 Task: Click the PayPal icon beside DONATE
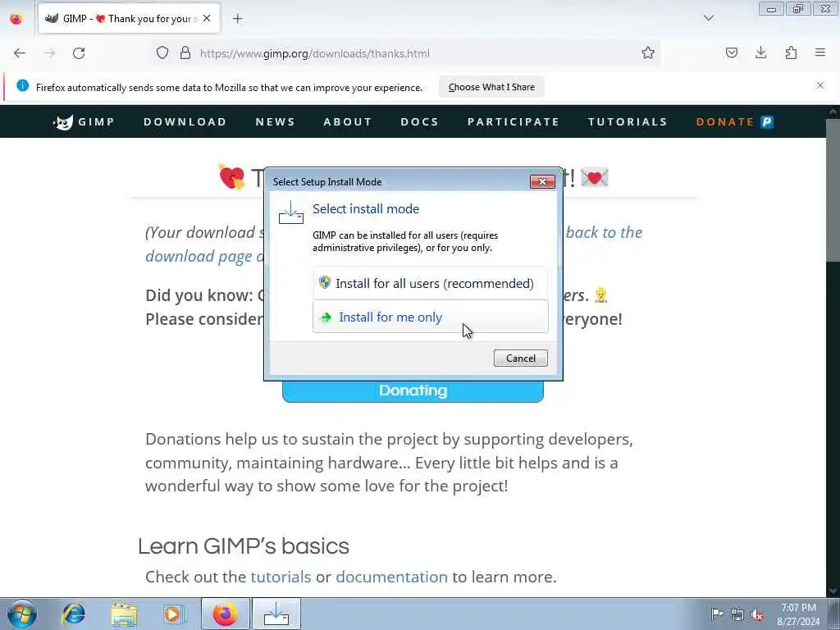pyautogui.click(x=767, y=121)
